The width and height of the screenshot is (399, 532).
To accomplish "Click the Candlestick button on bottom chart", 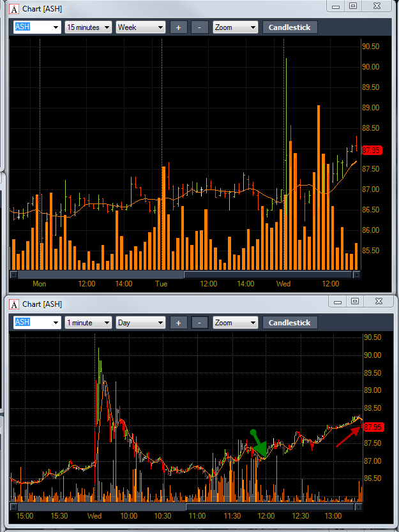I will [x=290, y=323].
